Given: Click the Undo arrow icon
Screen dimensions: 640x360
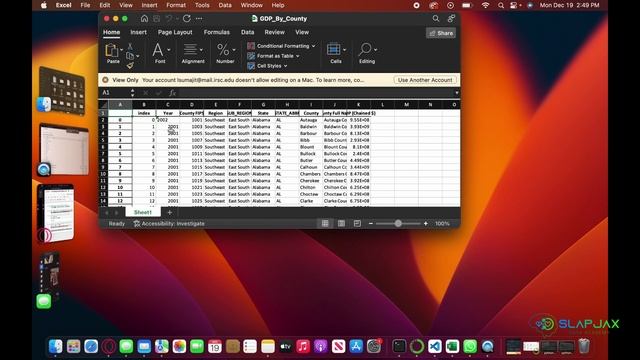Looking at the screenshot, I should (x=169, y=19).
